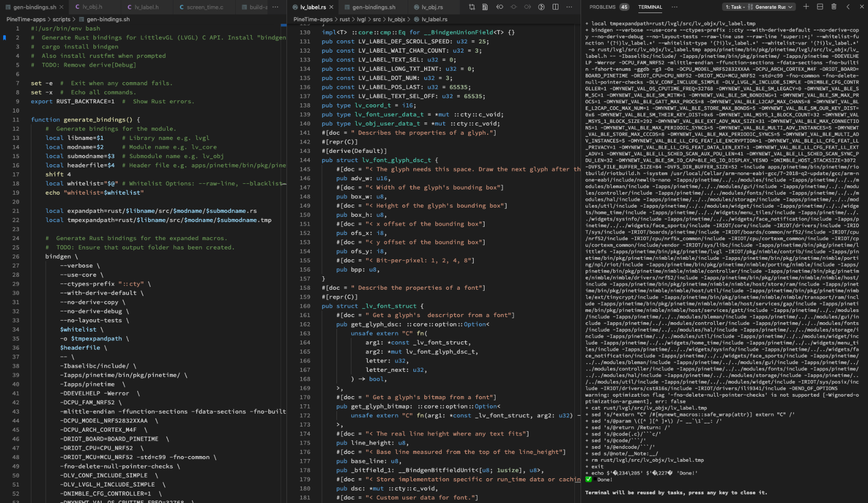868x503 pixels.
Task: Click the open preview file icon
Action: [x=485, y=7]
